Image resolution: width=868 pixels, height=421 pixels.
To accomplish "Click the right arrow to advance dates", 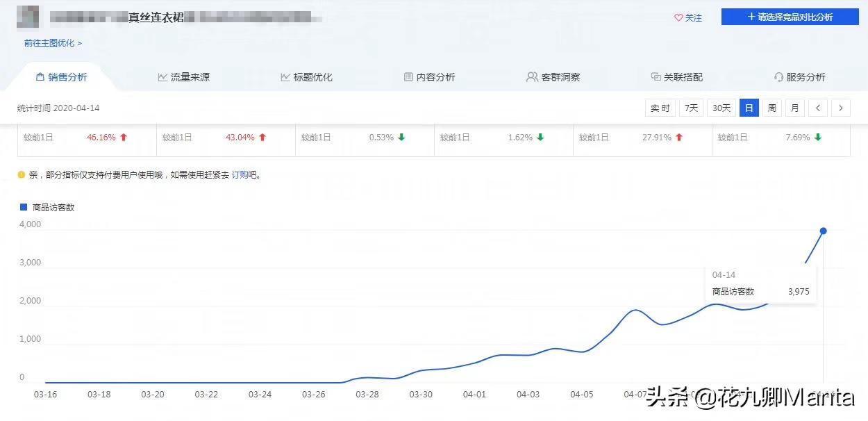I will coord(841,108).
